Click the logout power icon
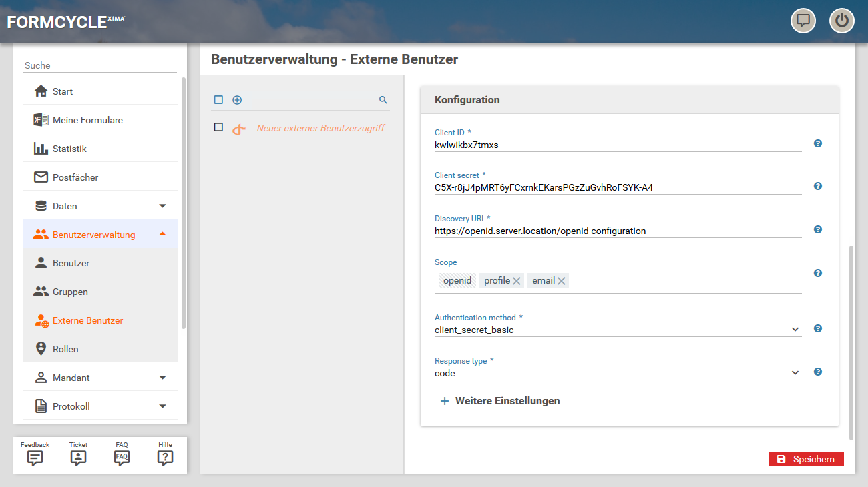The width and height of the screenshot is (868, 487). click(x=841, y=21)
